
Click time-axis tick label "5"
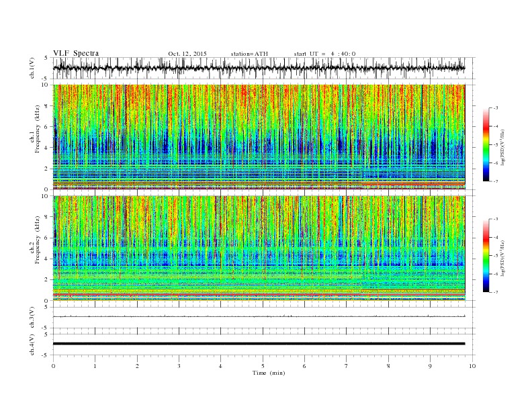click(263, 366)
